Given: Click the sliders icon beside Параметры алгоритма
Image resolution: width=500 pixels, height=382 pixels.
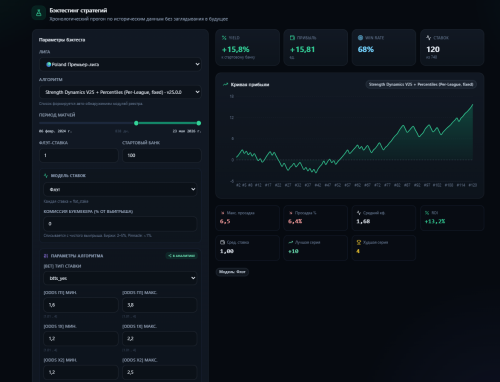Looking at the screenshot, I should 46,256.
